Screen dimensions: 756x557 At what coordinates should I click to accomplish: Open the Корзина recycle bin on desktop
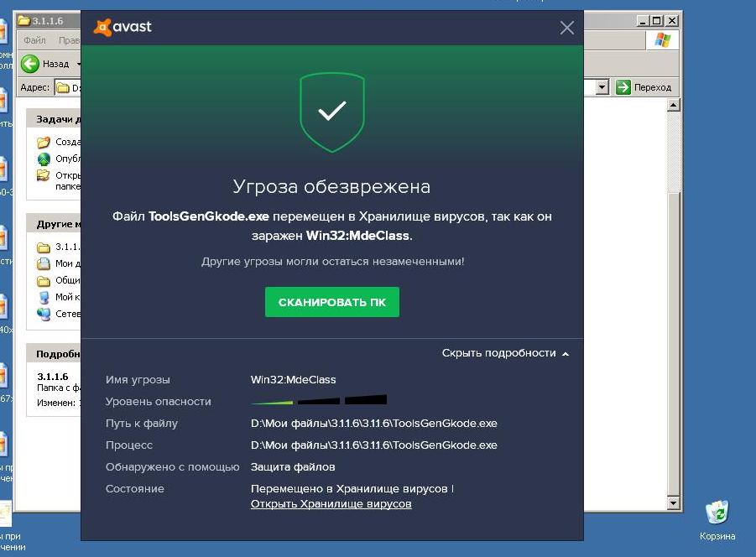coord(717,520)
